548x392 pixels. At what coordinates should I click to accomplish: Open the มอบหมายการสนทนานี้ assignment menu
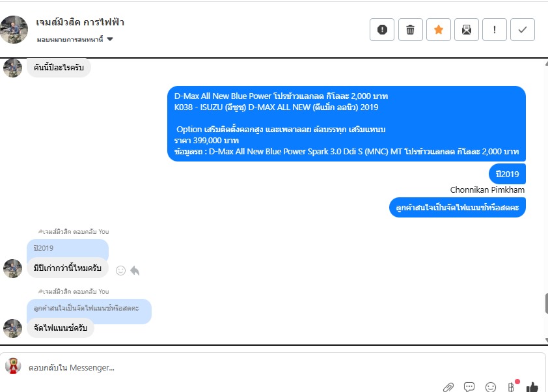click(x=70, y=40)
